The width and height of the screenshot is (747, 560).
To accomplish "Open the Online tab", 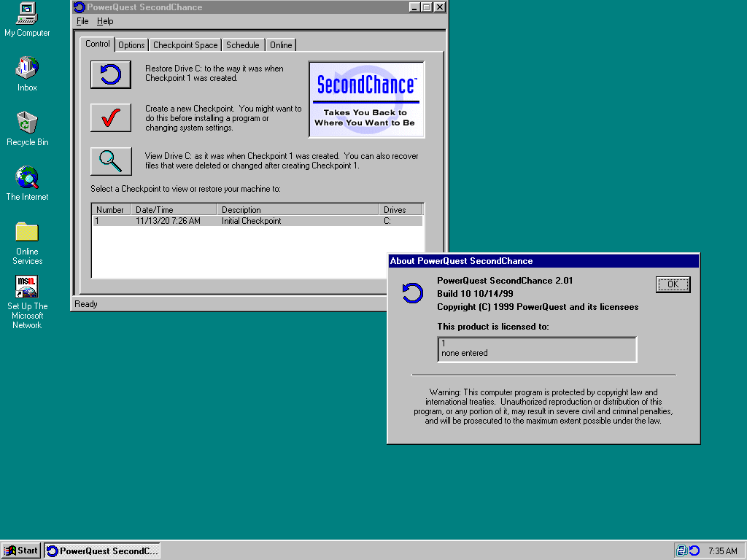I will (281, 45).
